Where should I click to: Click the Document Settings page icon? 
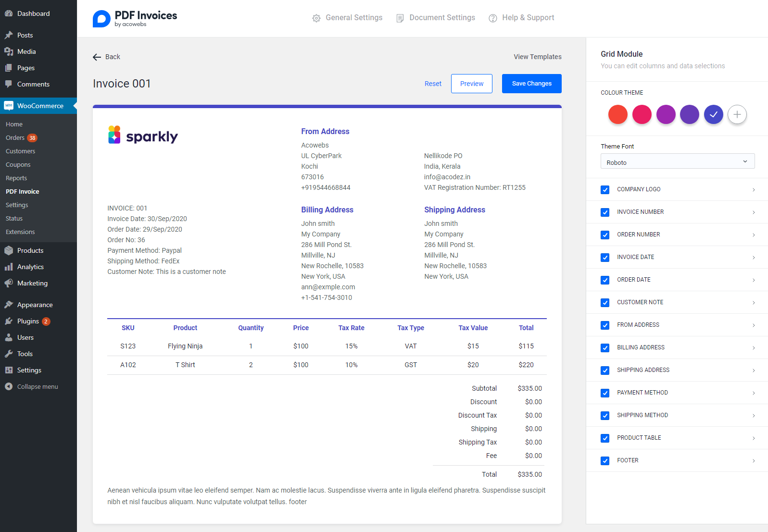(x=400, y=18)
